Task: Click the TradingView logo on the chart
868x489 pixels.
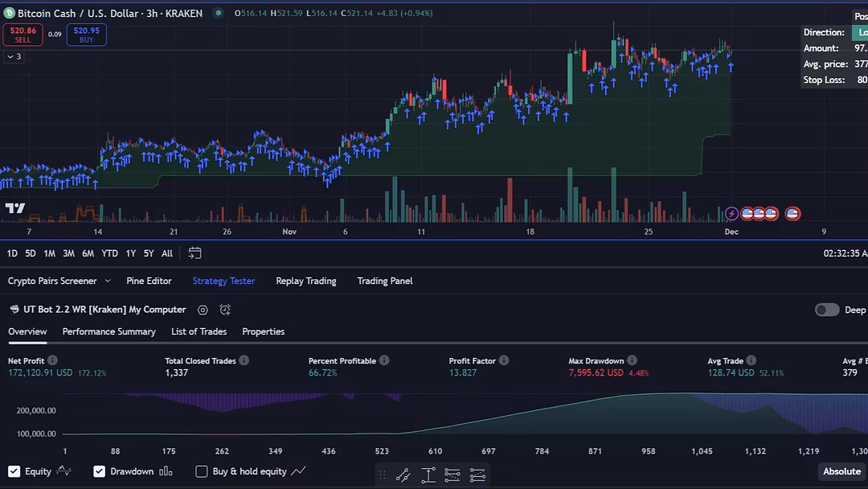Action: point(15,208)
